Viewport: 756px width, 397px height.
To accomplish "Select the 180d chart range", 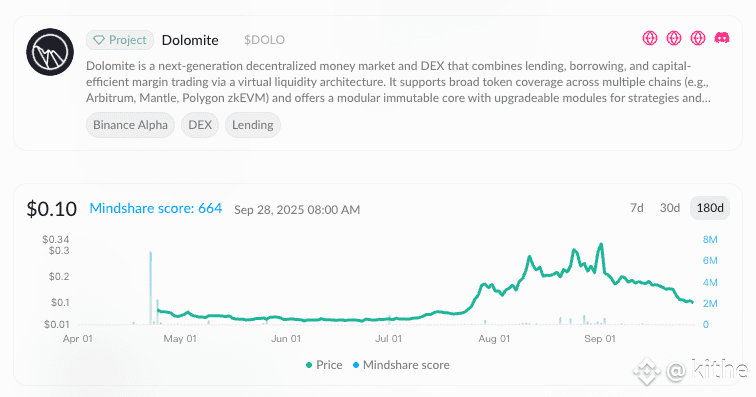I will (710, 208).
